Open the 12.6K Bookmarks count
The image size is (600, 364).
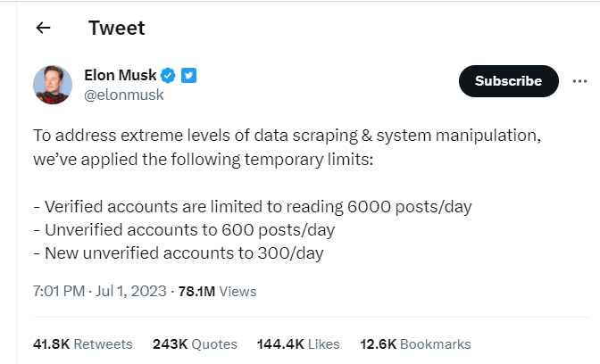(x=415, y=344)
